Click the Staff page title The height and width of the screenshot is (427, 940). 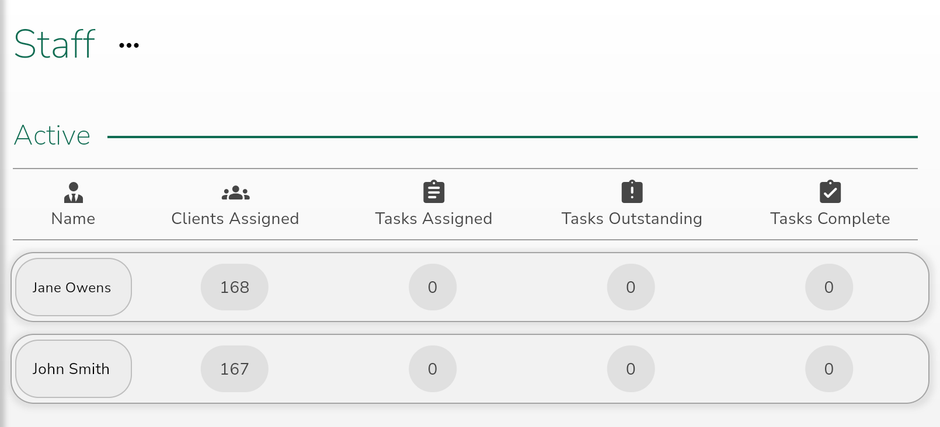55,44
